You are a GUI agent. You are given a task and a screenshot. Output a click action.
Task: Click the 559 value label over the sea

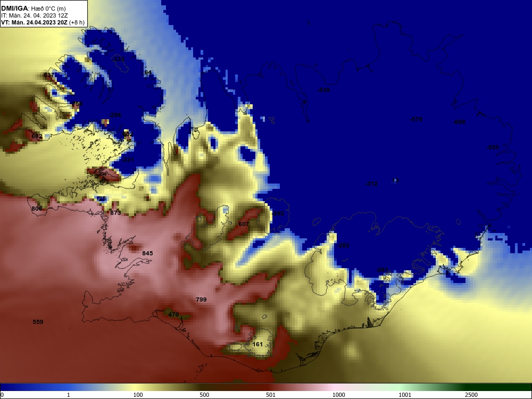38,322
